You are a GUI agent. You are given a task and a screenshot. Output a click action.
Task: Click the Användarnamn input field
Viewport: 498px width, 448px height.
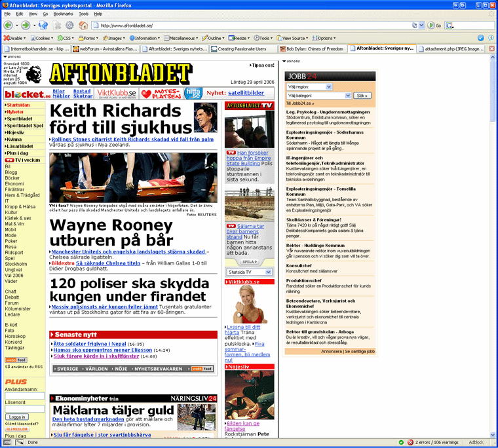[x=24, y=396]
